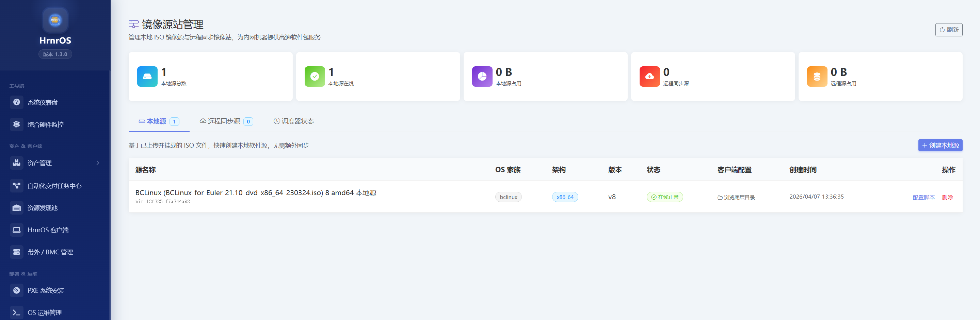Click the HrnrOS logo icon
980x320 pixels.
[x=55, y=20]
